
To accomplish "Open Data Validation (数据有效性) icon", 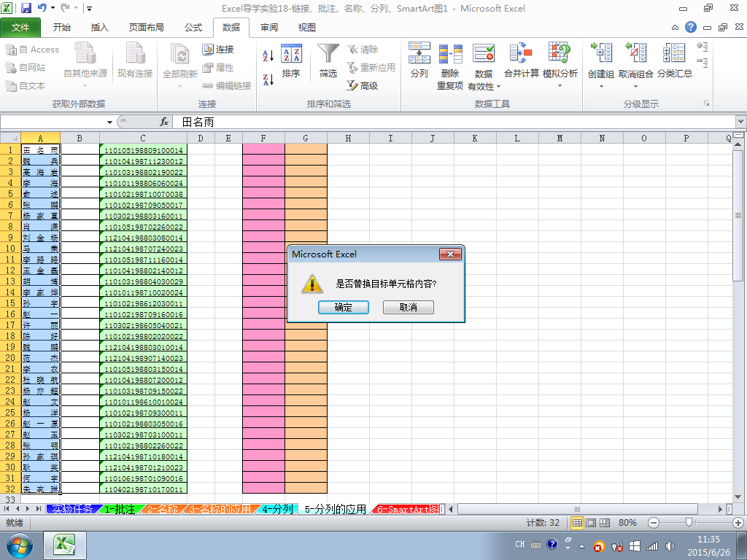I will tap(484, 53).
